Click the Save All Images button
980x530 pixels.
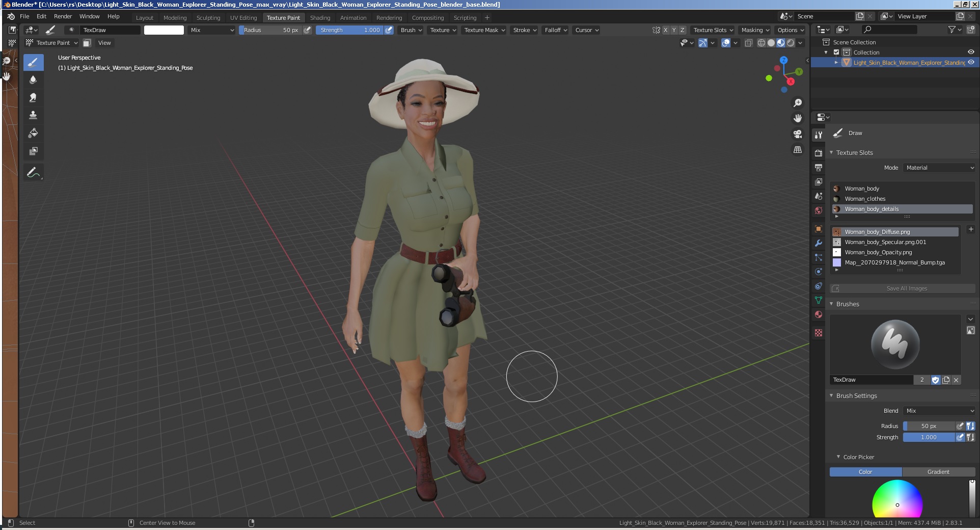click(902, 288)
